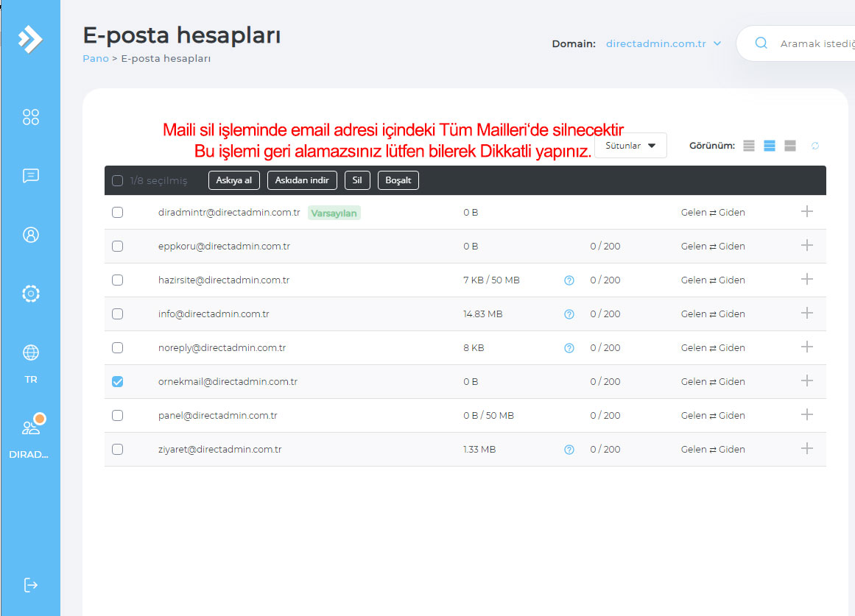The width and height of the screenshot is (855, 616).
Task: Open the DIRAD... user profile icon
Action: (32, 425)
